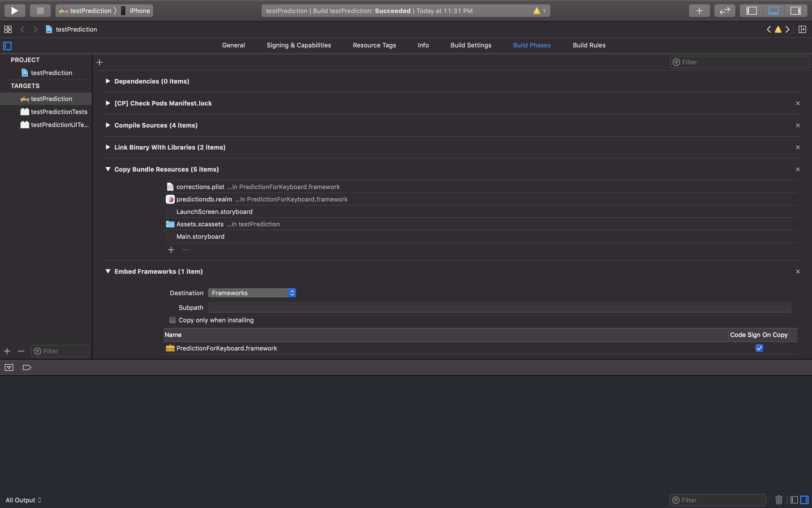
Task: Remove selected bundle resource item
Action: (185, 250)
